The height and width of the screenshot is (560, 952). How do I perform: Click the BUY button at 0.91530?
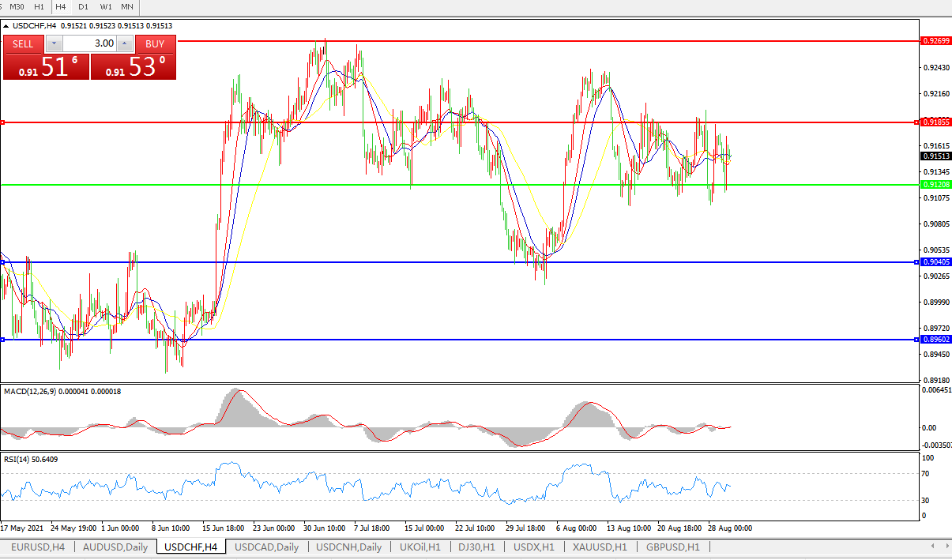134,58
